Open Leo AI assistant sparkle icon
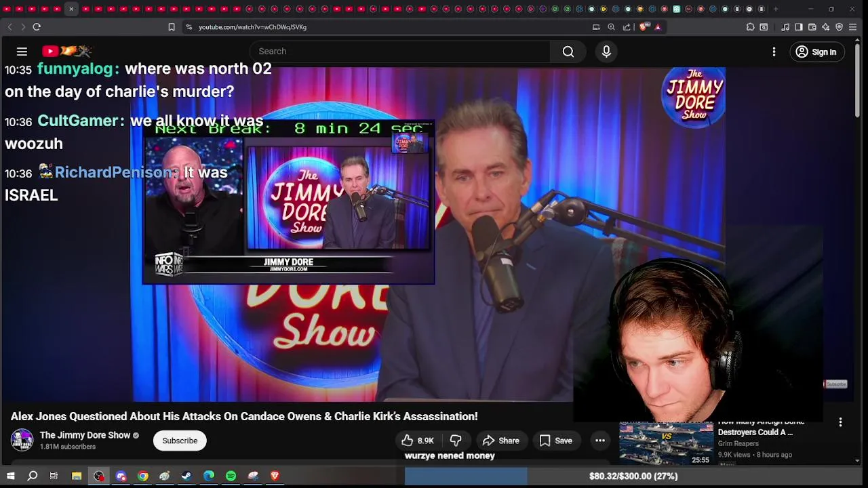Image resolution: width=868 pixels, height=488 pixels. click(826, 27)
